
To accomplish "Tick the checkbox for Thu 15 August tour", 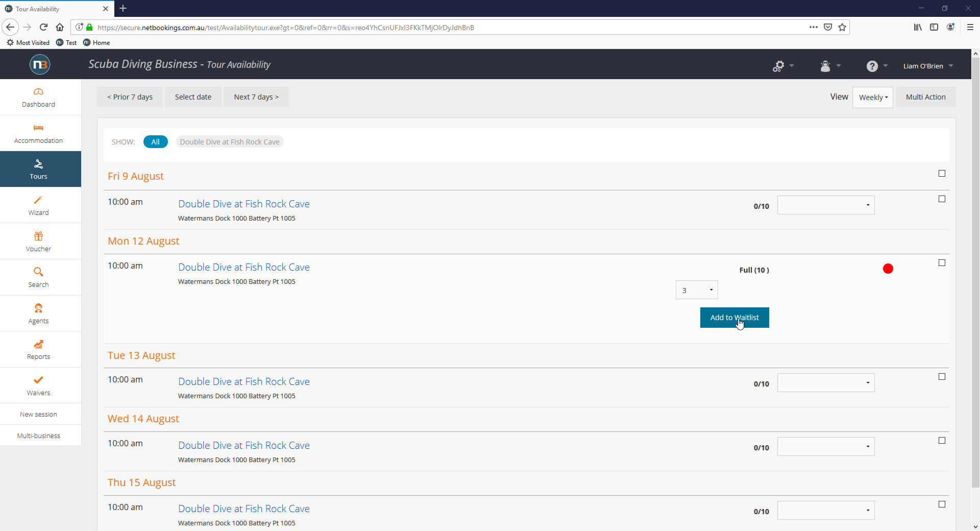I will 942,504.
